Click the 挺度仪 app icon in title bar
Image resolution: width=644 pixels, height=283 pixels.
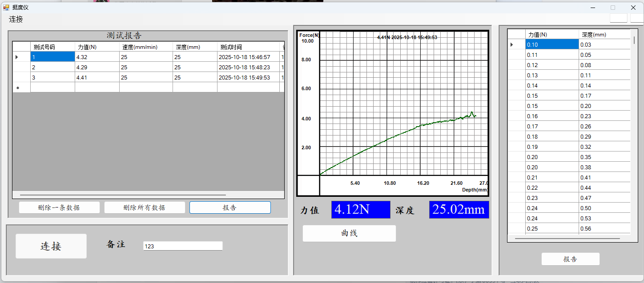tap(6, 7)
